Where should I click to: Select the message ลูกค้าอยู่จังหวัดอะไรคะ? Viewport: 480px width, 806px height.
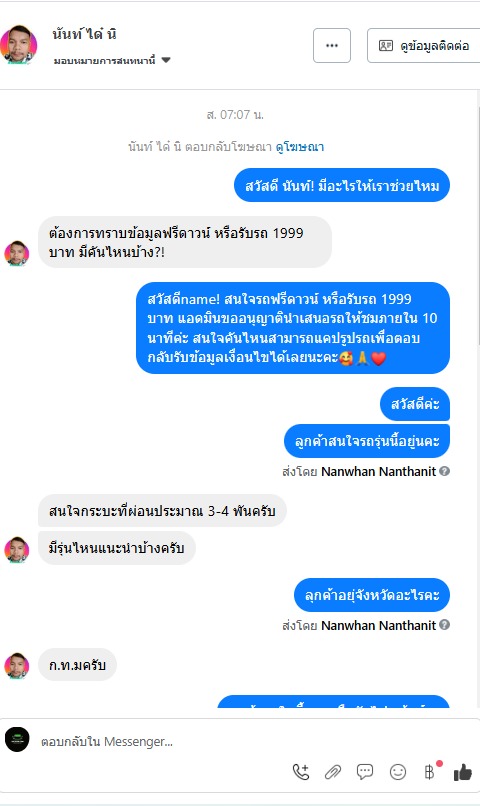[372, 595]
